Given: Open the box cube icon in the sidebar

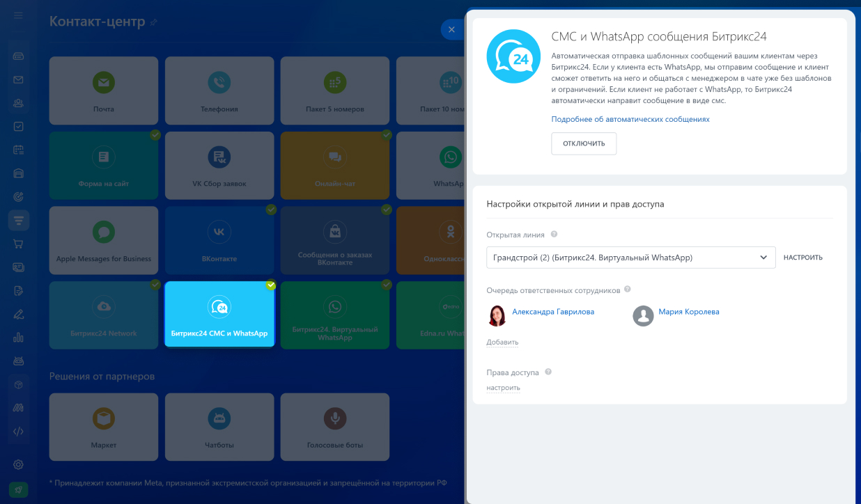Looking at the screenshot, I should click(x=18, y=385).
